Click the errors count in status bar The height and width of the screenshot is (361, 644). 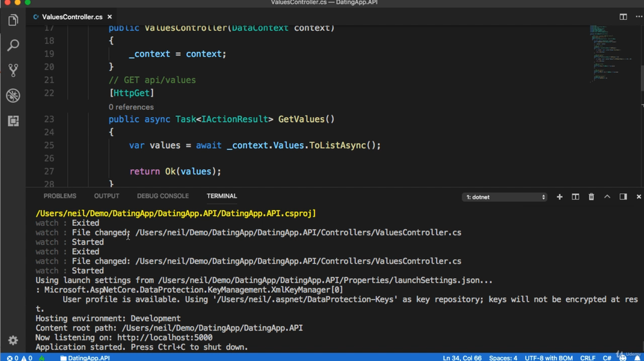tap(13, 358)
